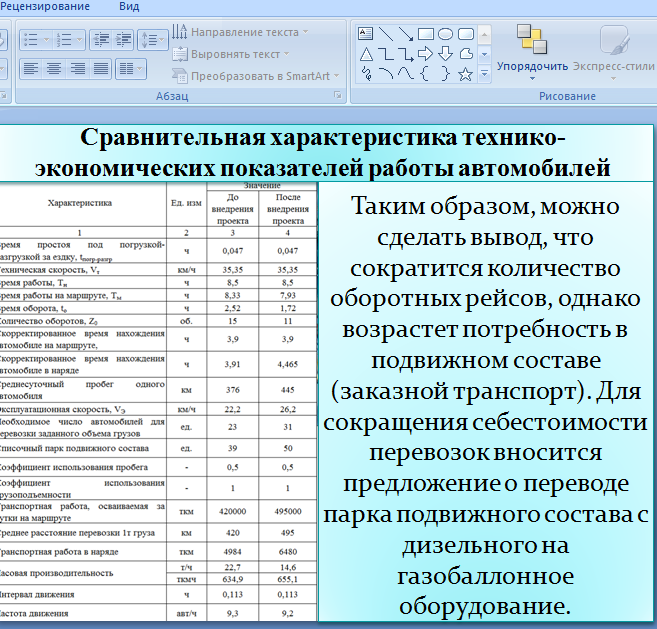Viewport: 657px width, 629px height.
Task: Click the table cell value 495000
Action: (x=288, y=511)
